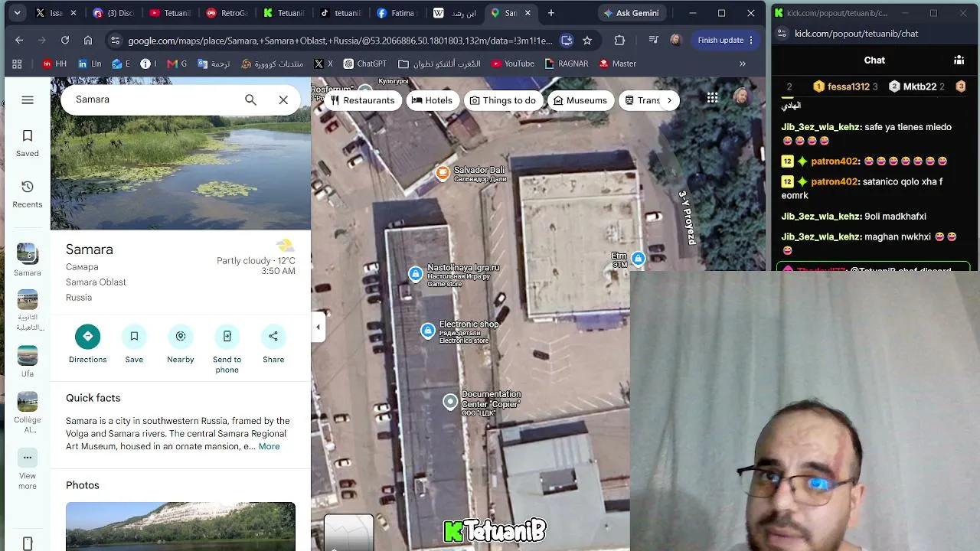The height and width of the screenshot is (551, 980).
Task: Reload the Google Maps page
Action: 65,40
